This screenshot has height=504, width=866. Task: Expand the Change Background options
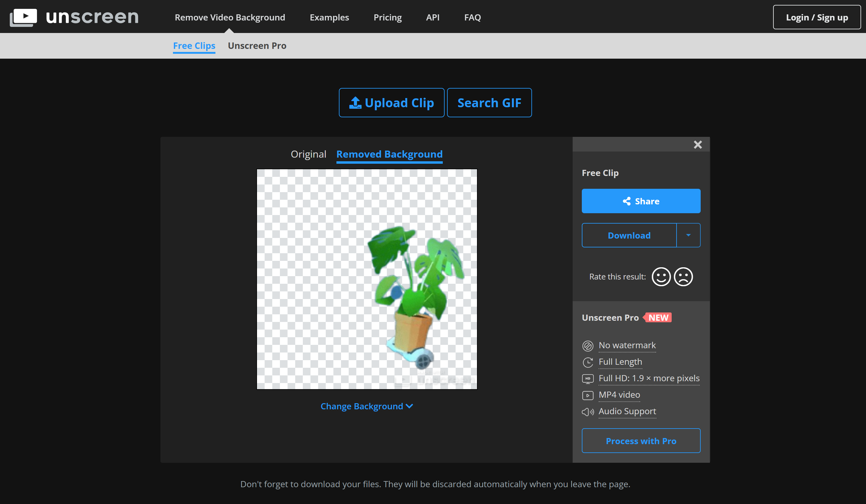click(x=366, y=406)
